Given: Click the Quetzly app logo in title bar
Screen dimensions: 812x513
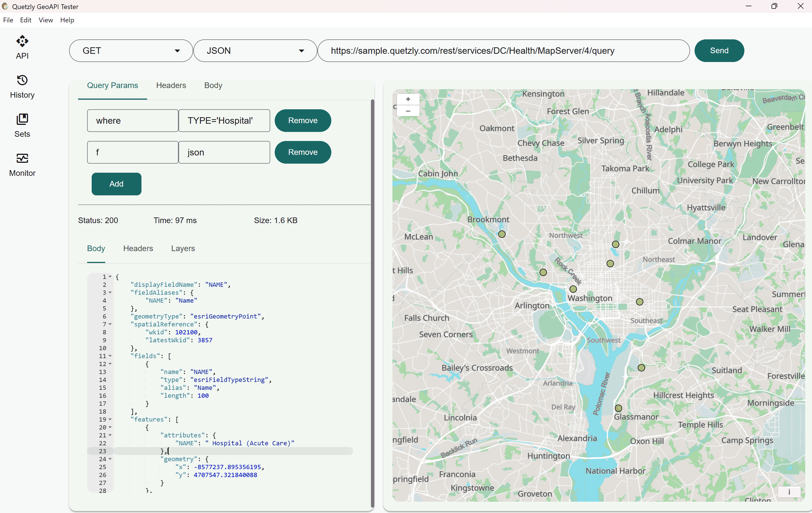Looking at the screenshot, I should pyautogui.click(x=5, y=6).
